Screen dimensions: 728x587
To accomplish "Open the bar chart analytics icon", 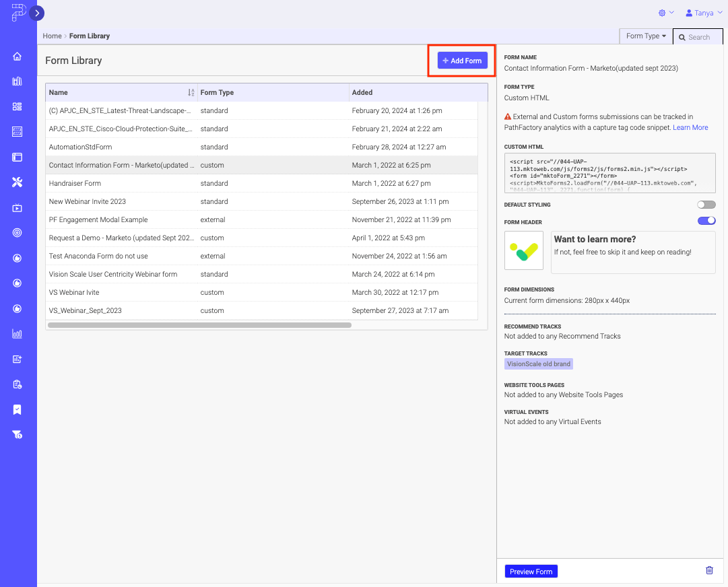I will pyautogui.click(x=18, y=334).
